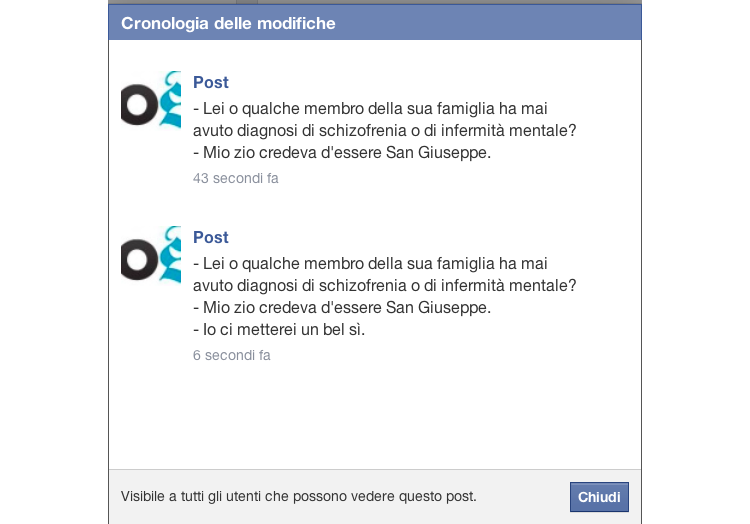Viewport: 750px width, 524px height.
Task: Click the "Visibile a tutti gli utenti" footer notice
Action: [299, 496]
